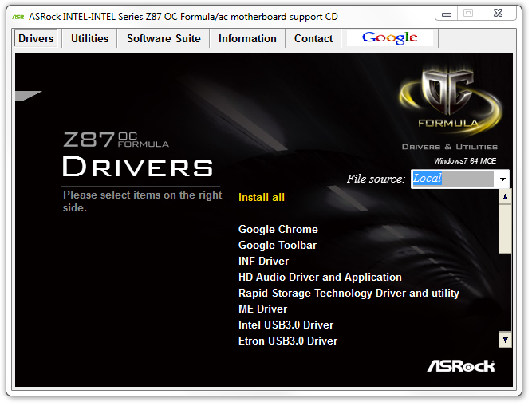
Task: Open the Contact tab
Action: [x=313, y=38]
